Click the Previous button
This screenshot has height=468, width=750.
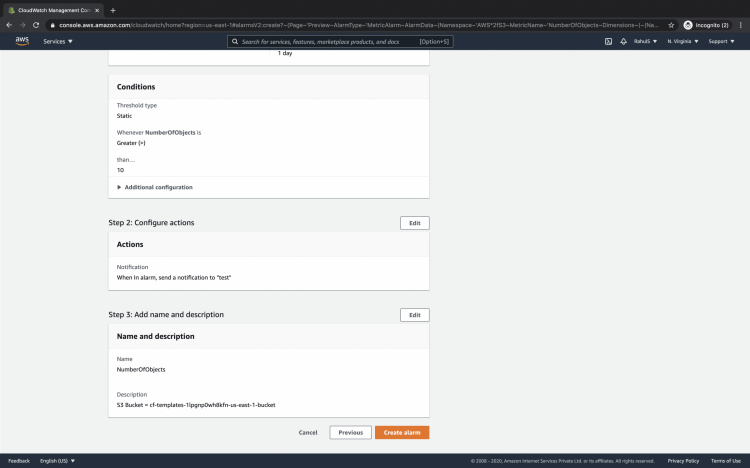[350, 432]
